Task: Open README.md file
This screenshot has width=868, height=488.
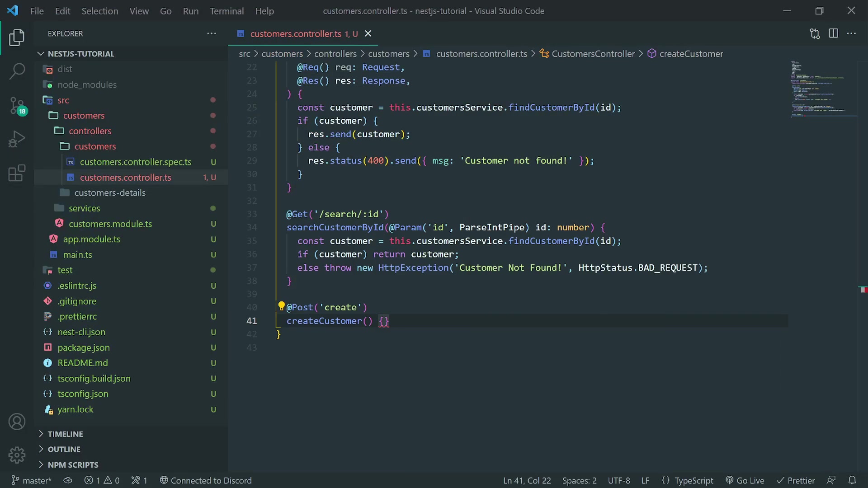Action: 131,363
